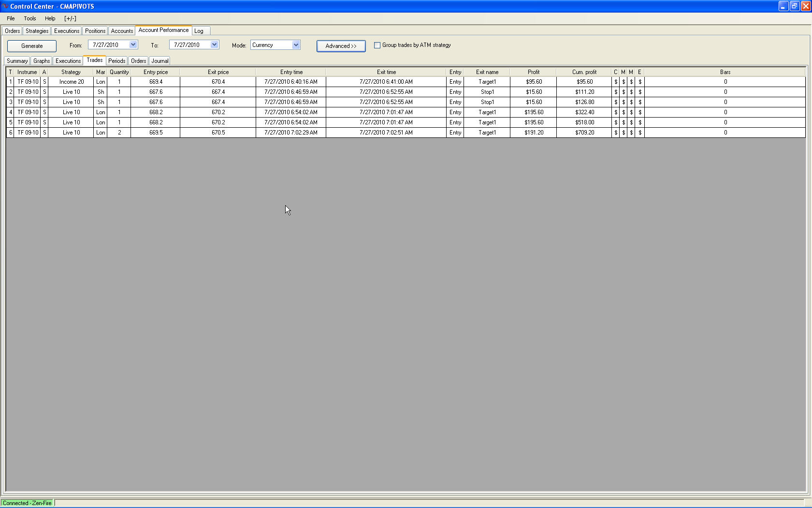Click exit price 670.5 cell
This screenshot has height=508, width=812.
click(218, 133)
